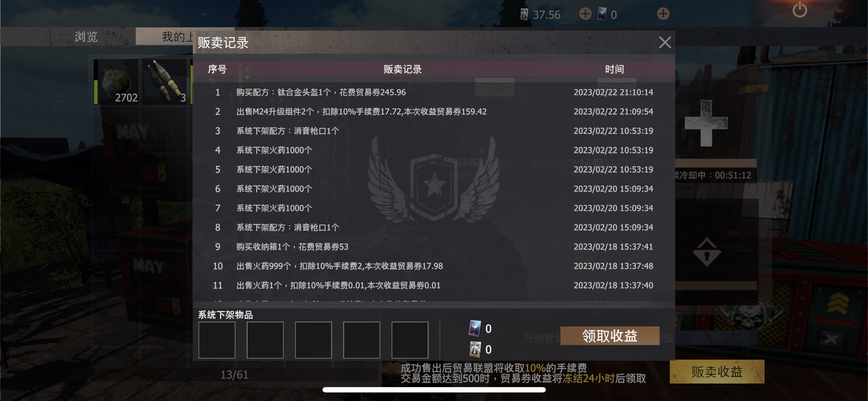868x401 pixels.
Task: Tap the gem card icon at top
Action: click(x=602, y=14)
